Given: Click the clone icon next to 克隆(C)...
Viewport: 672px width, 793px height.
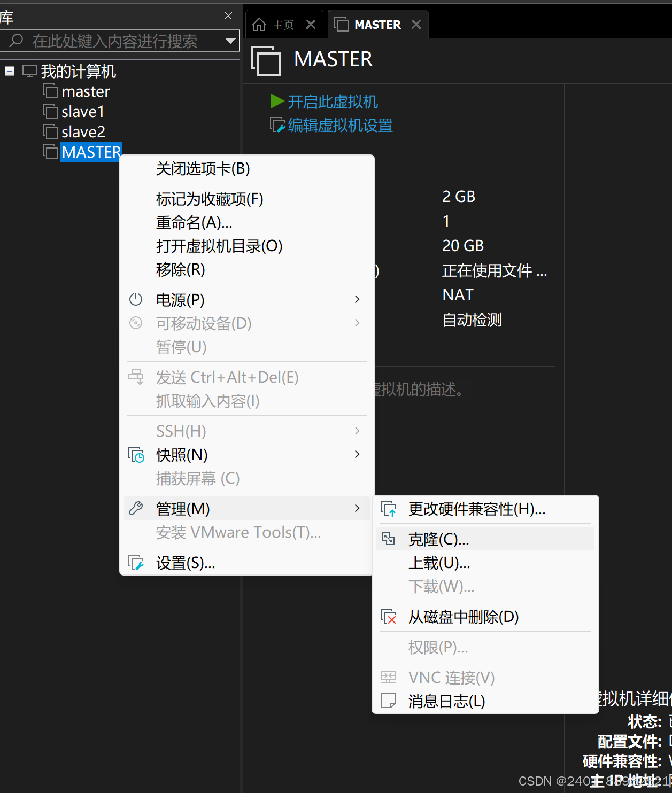Looking at the screenshot, I should [x=389, y=539].
